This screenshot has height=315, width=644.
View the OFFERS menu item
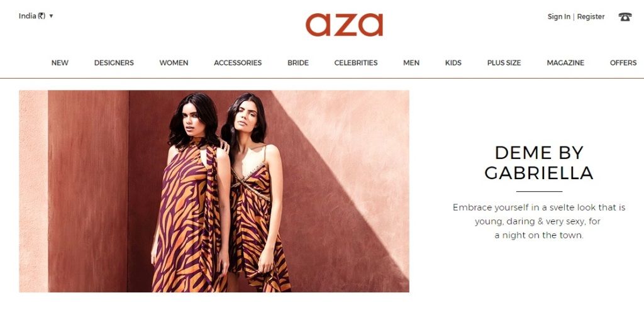tap(623, 63)
